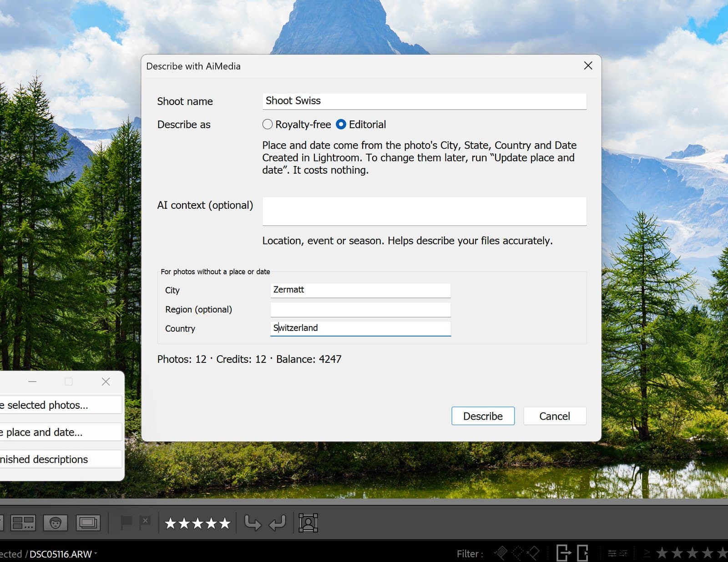Click the Describe button
The height and width of the screenshot is (562, 728).
coord(483,416)
